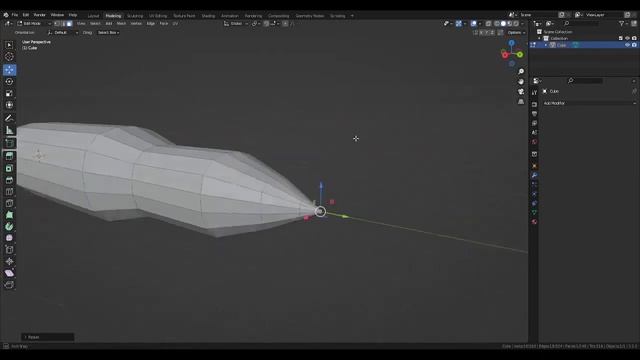Screen dimensions: 640x360
Task: Open the Edit Mode dropdown
Action: pos(34,24)
